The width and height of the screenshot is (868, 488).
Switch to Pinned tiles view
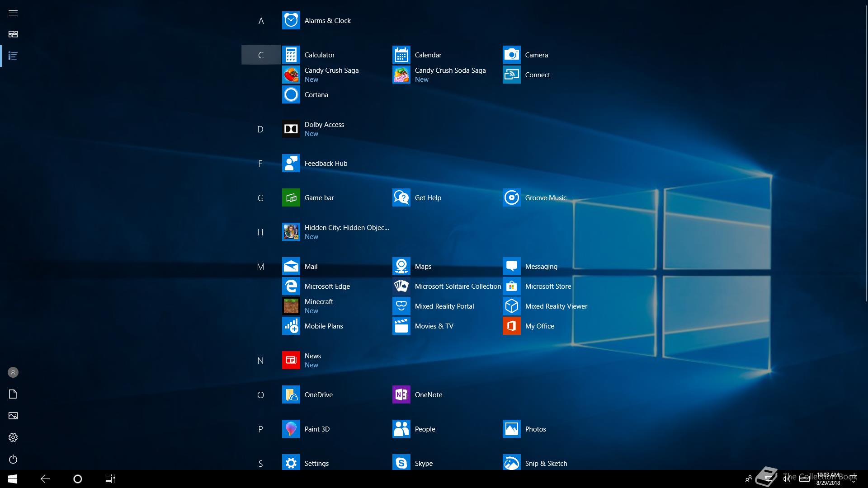[x=13, y=34]
